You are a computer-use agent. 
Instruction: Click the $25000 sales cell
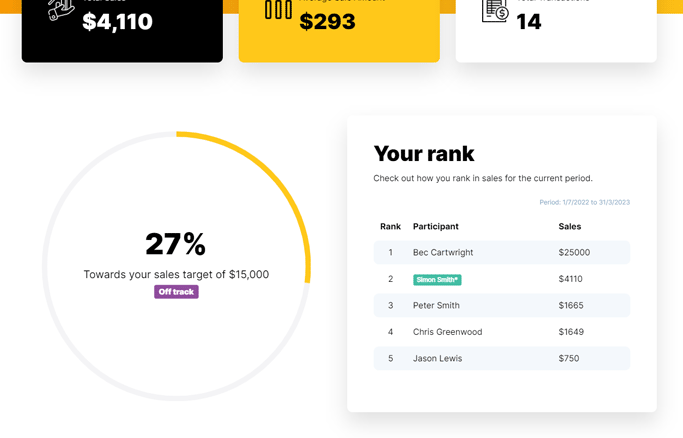[574, 253]
